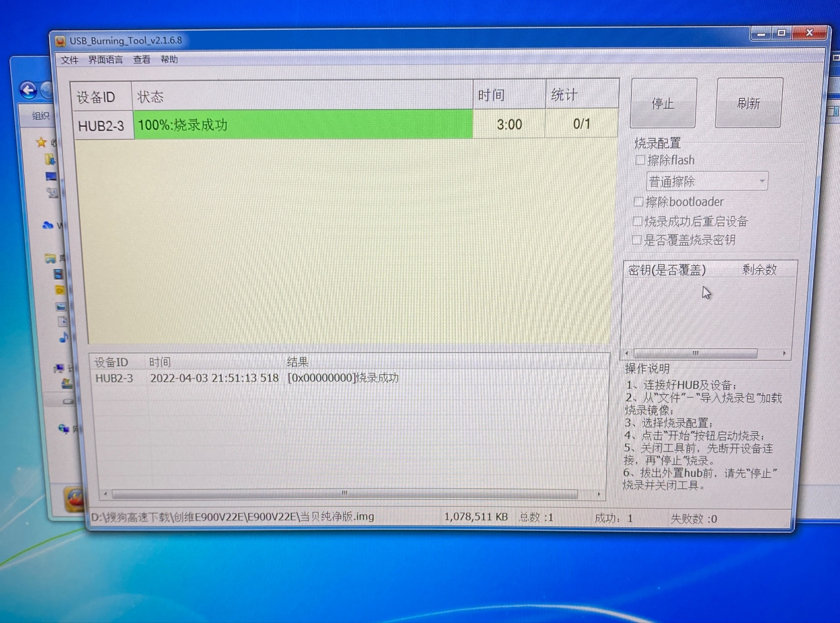The image size is (840, 623).
Task: Click the 1,078,511 KB status bar entry
Action: (x=476, y=517)
